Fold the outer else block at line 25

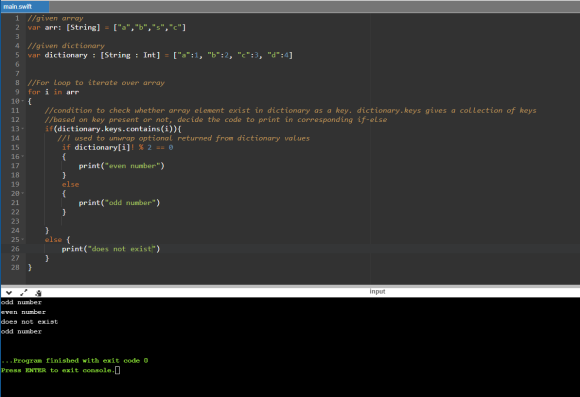point(23,239)
